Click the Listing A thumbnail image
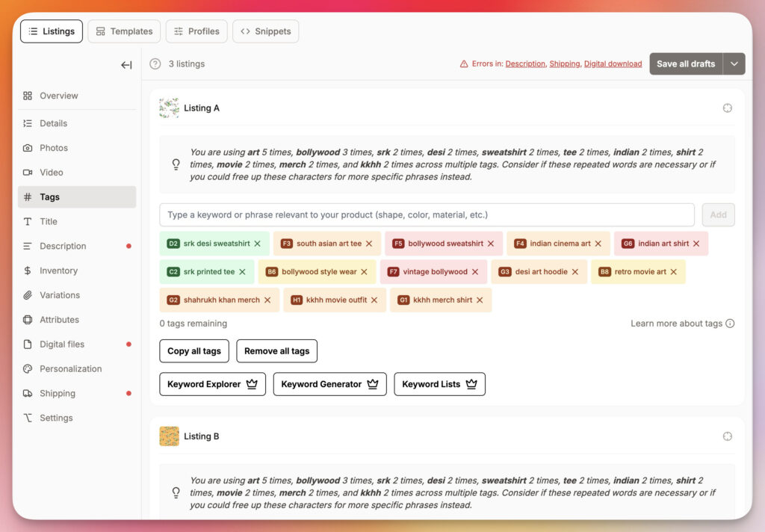Image resolution: width=765 pixels, height=532 pixels. (x=169, y=108)
